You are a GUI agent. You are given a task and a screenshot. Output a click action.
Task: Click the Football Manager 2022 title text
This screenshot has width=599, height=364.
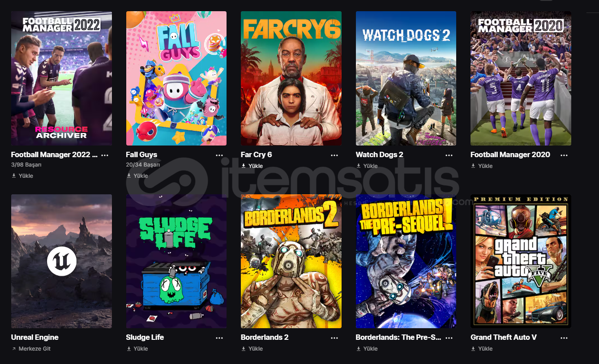54,155
